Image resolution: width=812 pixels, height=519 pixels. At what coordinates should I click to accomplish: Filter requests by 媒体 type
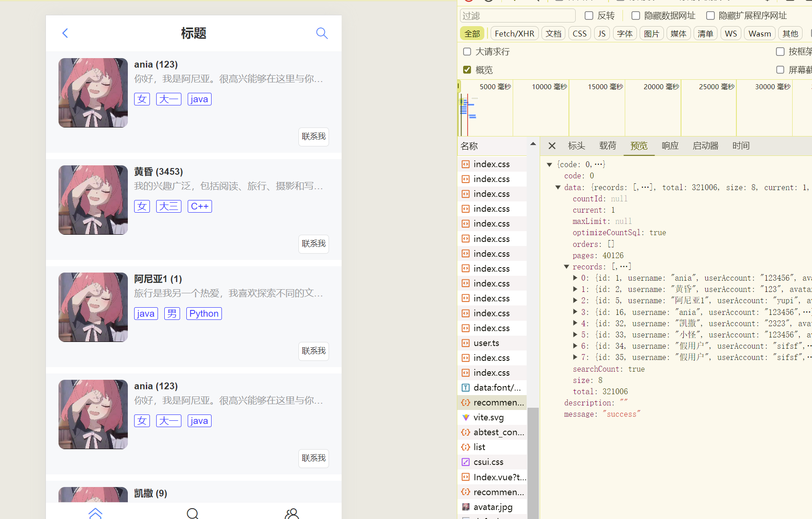(x=678, y=34)
